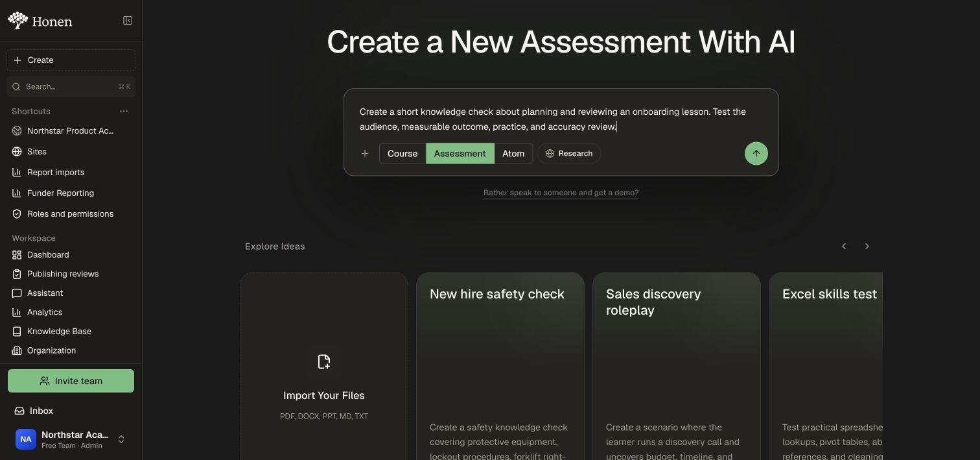This screenshot has height=460, width=980.
Task: Click the Assistant chat bubble icon
Action: pyautogui.click(x=17, y=293)
